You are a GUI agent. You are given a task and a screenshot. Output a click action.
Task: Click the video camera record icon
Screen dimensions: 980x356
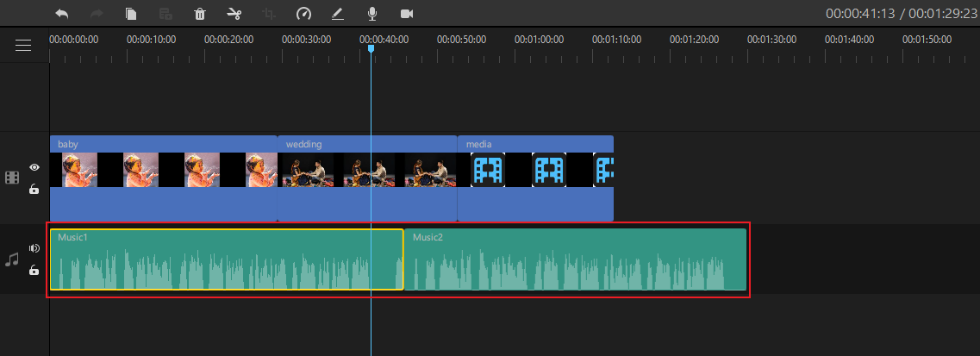pyautogui.click(x=407, y=14)
